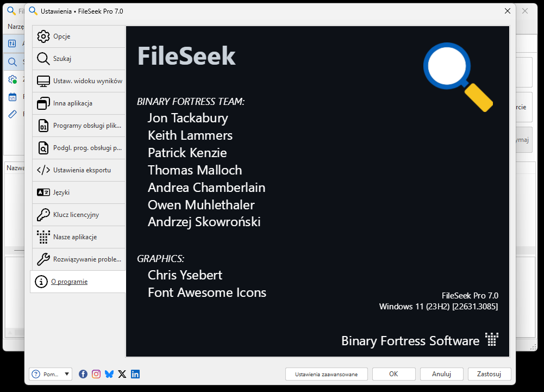
Task: Open the Instagram social link
Action: [96, 374]
